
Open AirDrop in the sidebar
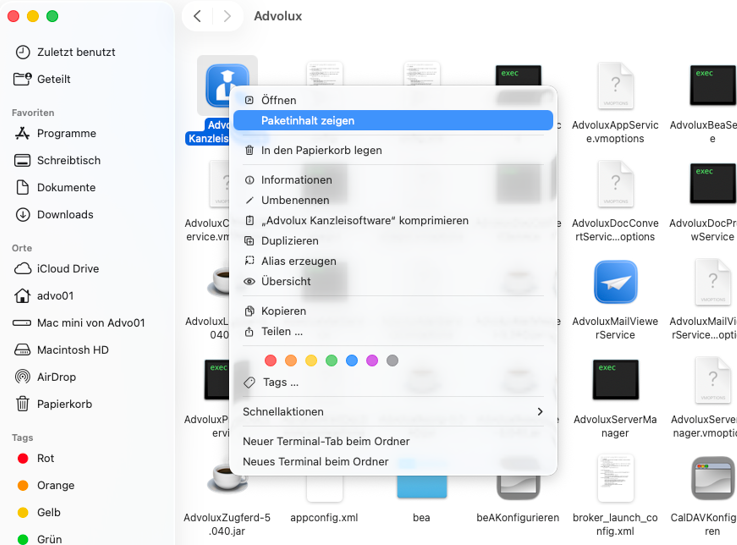[x=58, y=377]
